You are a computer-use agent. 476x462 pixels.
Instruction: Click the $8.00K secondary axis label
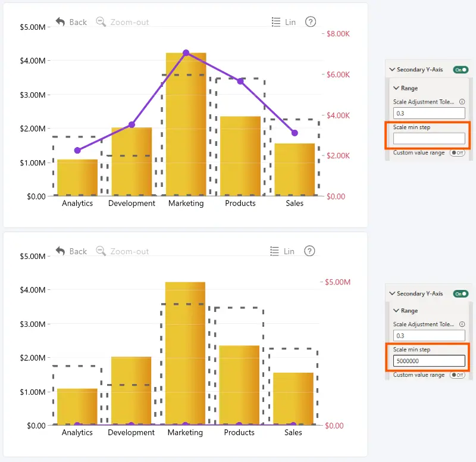338,34
